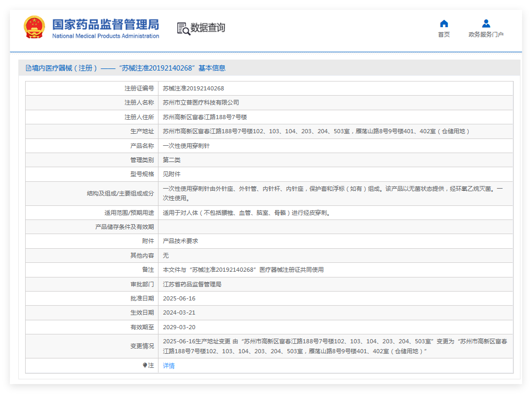
Task: Click the 生效日期 label
Action: pyautogui.click(x=142, y=312)
